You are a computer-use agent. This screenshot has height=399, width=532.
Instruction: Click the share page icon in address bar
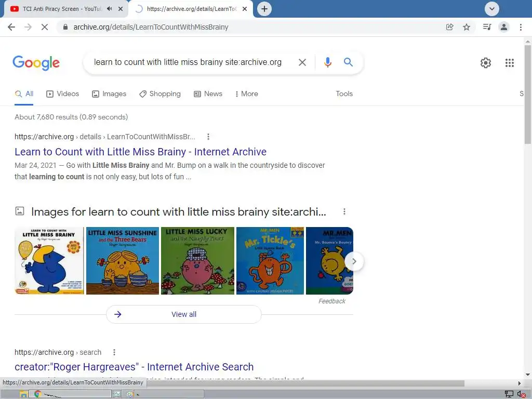click(x=449, y=27)
